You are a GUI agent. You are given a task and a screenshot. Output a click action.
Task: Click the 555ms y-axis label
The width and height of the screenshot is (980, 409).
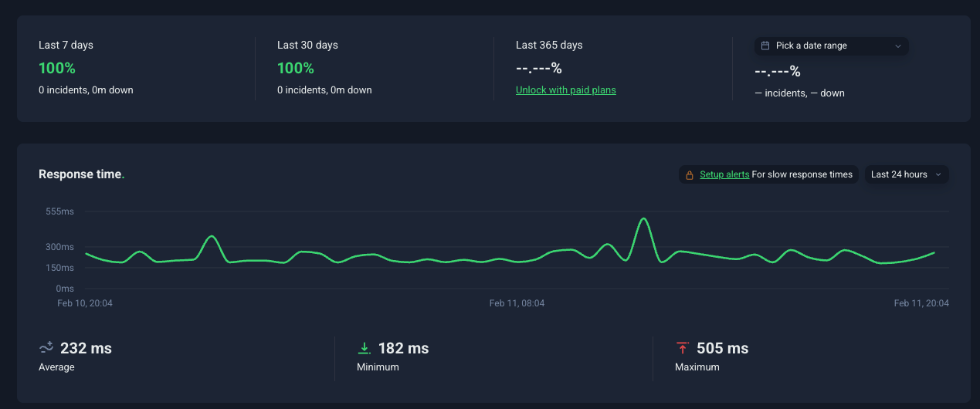pyautogui.click(x=59, y=211)
